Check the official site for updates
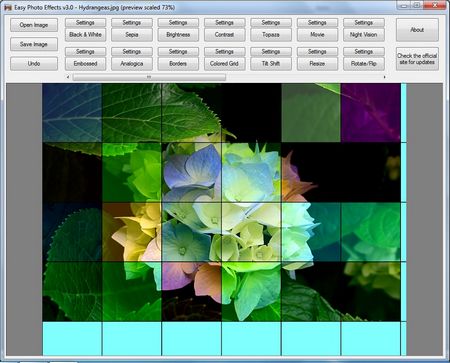This screenshot has width=450, height=363. point(417,59)
